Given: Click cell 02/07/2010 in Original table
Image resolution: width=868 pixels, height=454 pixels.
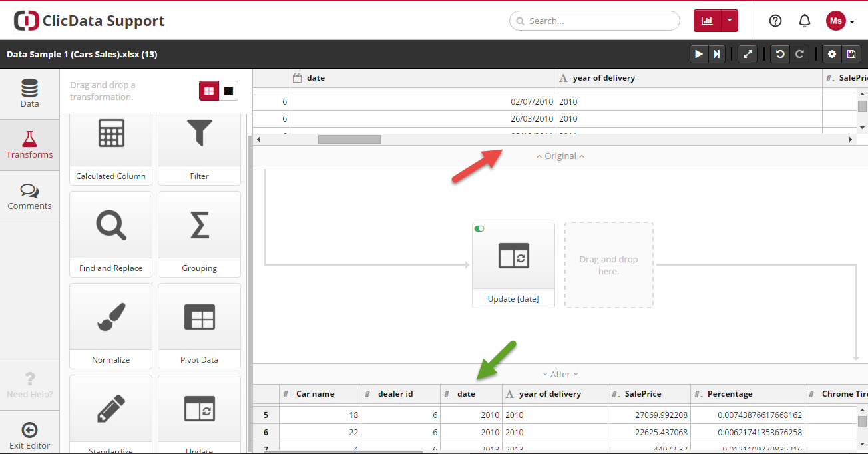Looking at the screenshot, I should point(423,102).
